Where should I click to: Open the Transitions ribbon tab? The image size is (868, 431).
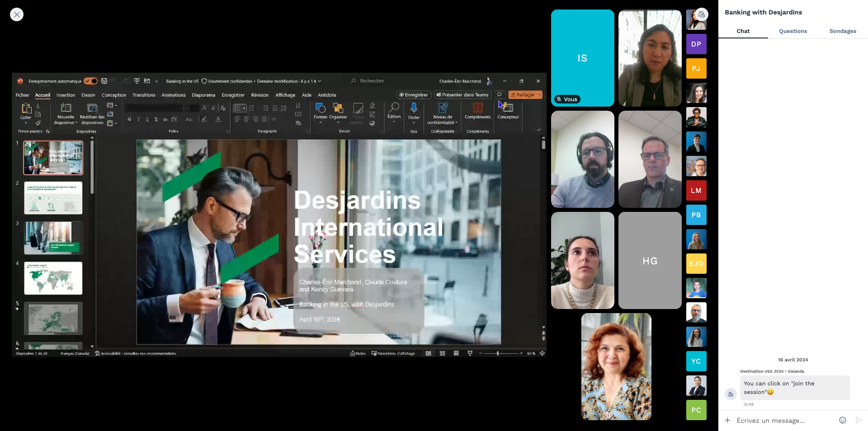(144, 95)
